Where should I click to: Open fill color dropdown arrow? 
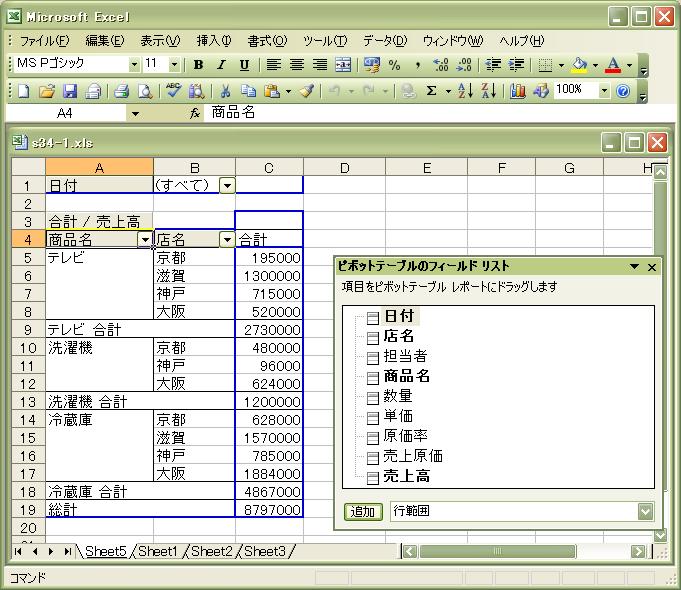tap(595, 66)
